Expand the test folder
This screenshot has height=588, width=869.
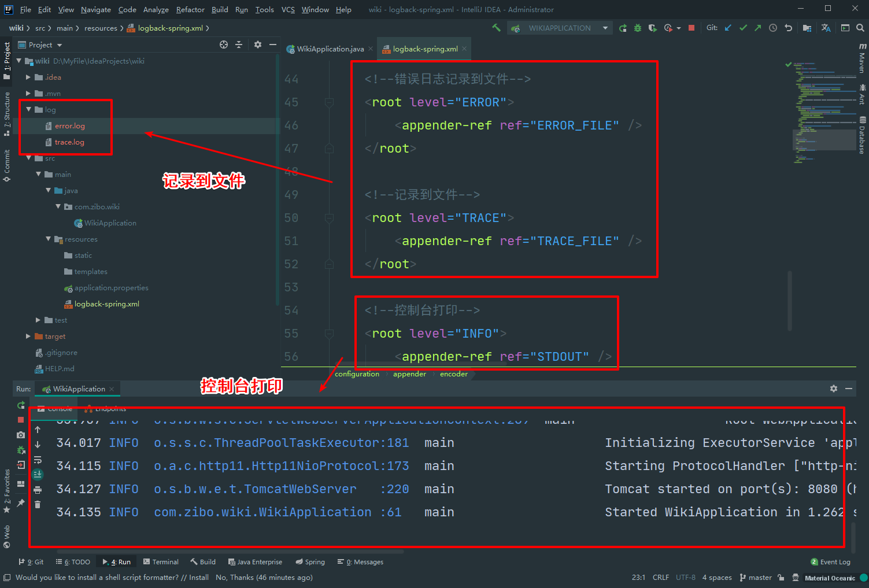38,320
